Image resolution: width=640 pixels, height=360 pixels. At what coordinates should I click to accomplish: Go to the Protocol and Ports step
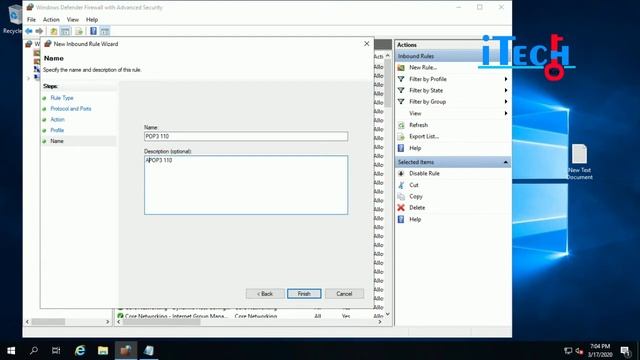(x=71, y=109)
